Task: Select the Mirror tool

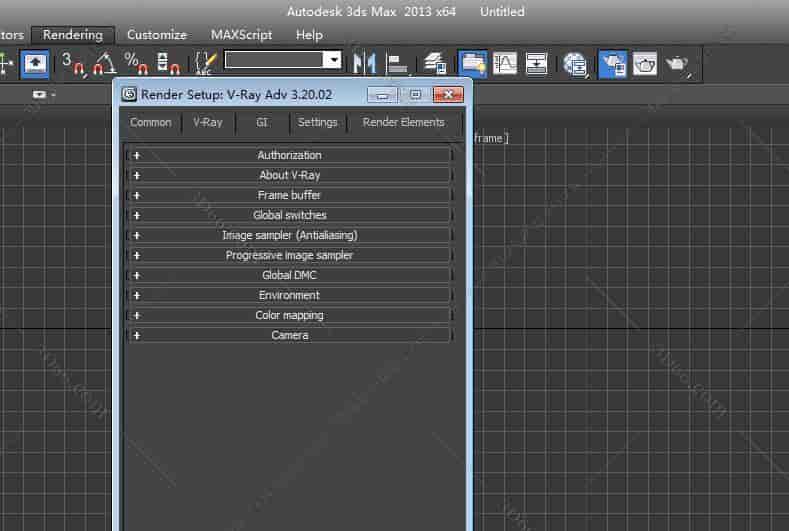Action: (x=365, y=63)
